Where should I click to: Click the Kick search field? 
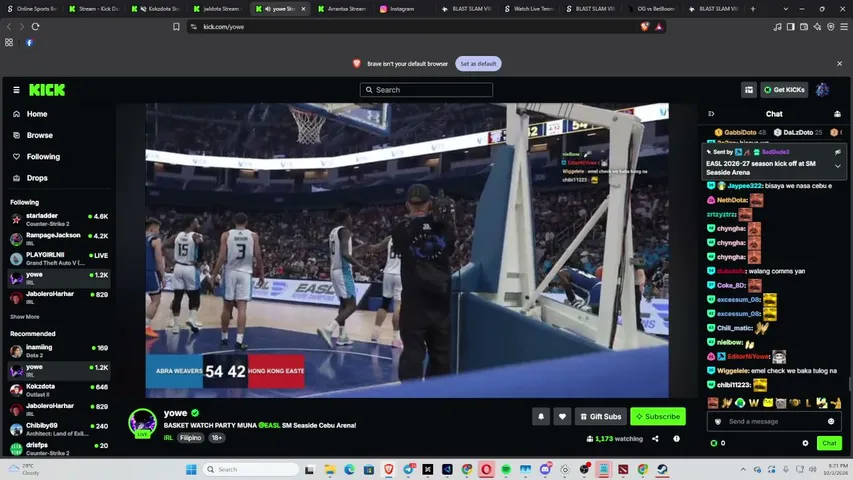tap(426, 90)
